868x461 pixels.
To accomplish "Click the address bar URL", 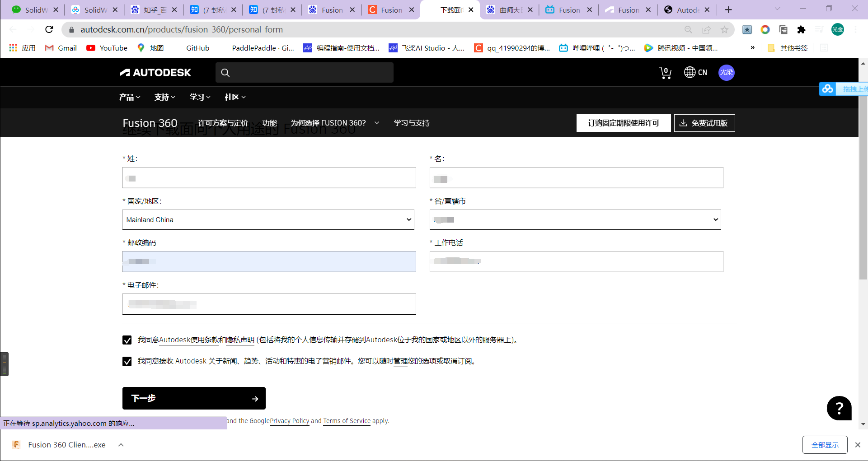I will pos(182,30).
